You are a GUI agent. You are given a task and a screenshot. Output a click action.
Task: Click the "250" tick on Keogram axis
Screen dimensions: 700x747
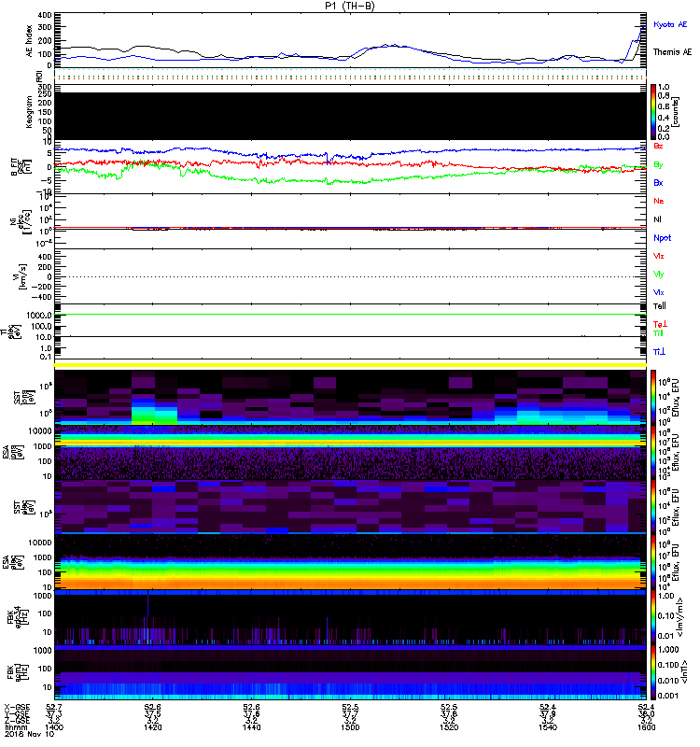45,94
